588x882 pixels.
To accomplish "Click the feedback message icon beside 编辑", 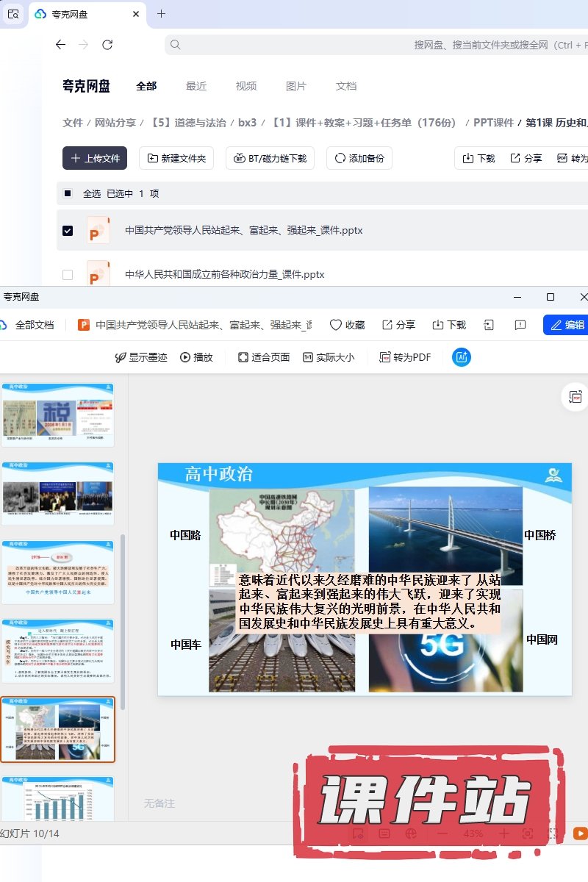I will (520, 325).
